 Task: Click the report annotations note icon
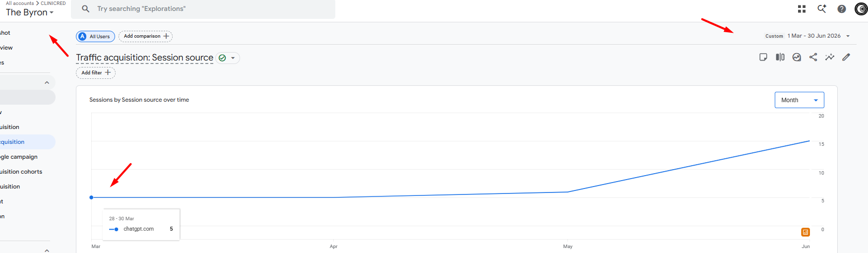pyautogui.click(x=763, y=57)
